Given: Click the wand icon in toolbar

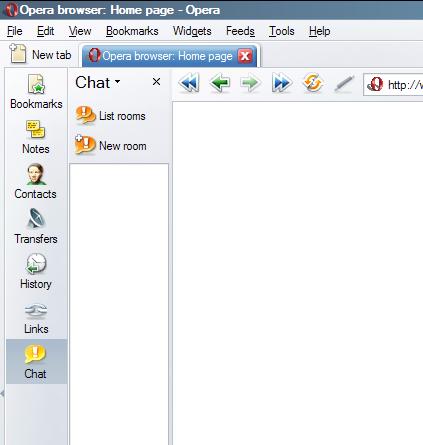Looking at the screenshot, I should [344, 83].
